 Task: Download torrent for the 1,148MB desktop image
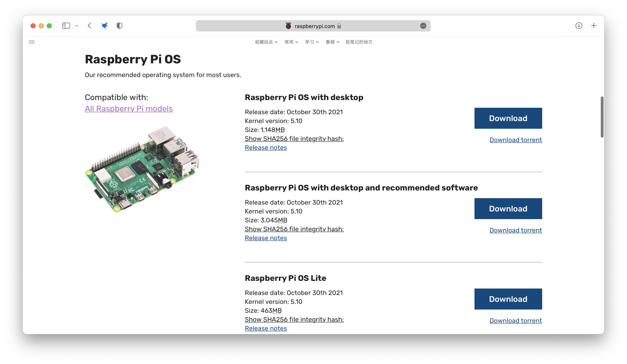(515, 140)
